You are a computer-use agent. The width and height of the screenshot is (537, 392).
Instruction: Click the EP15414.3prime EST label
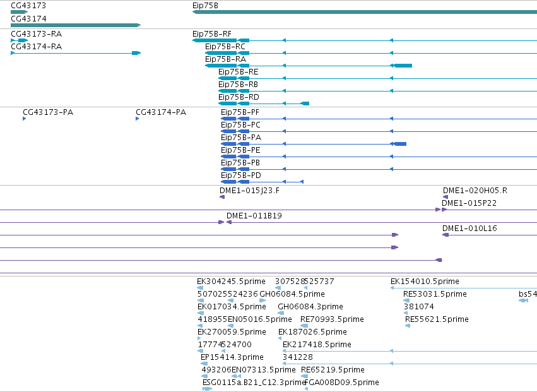tap(232, 357)
